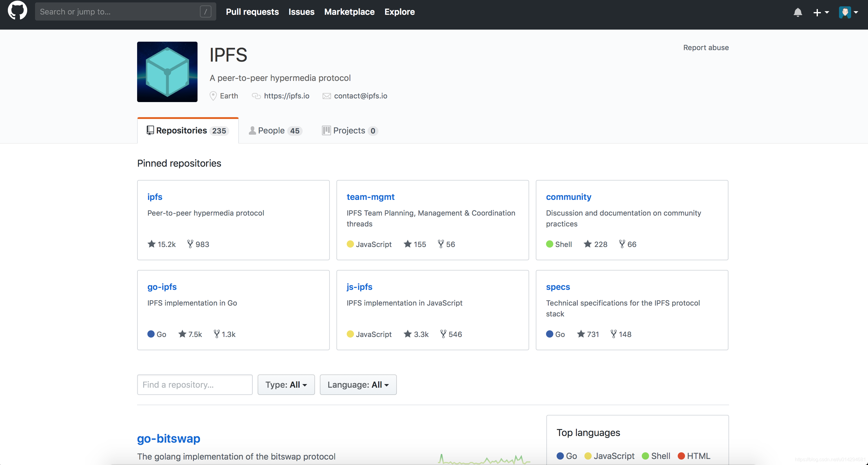Focus the Find a repository field

tap(195, 384)
